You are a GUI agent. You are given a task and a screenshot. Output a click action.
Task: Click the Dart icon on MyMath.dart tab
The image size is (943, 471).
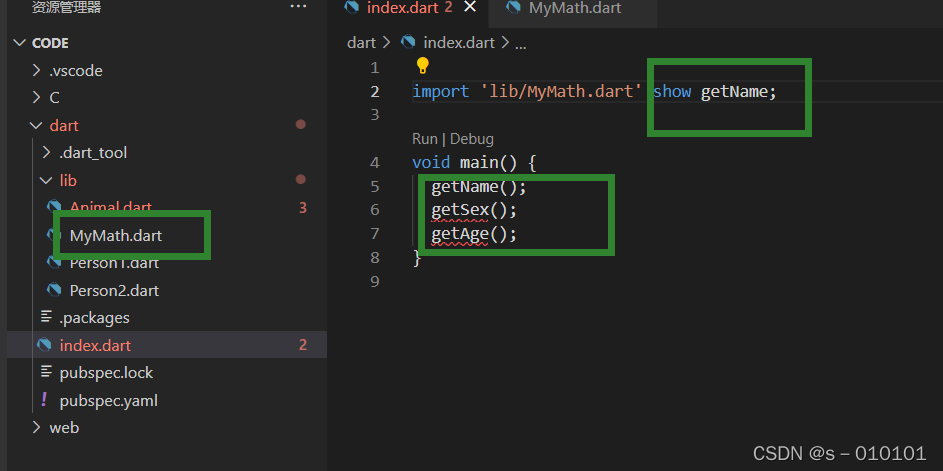[513, 8]
